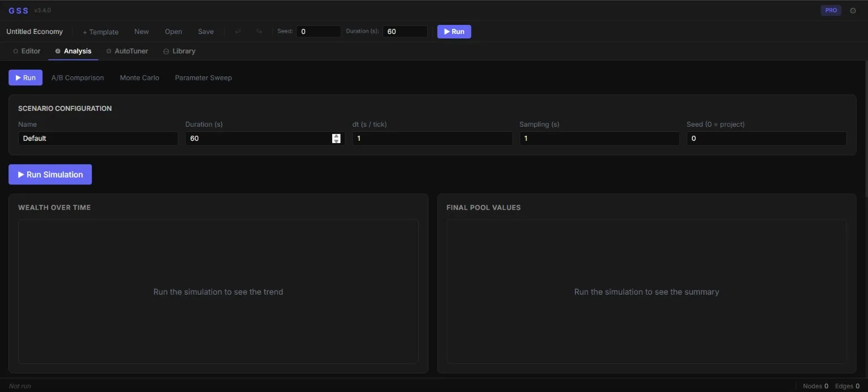Undo with the toolbar undo arrow
The image size is (868, 392).
coord(238,32)
